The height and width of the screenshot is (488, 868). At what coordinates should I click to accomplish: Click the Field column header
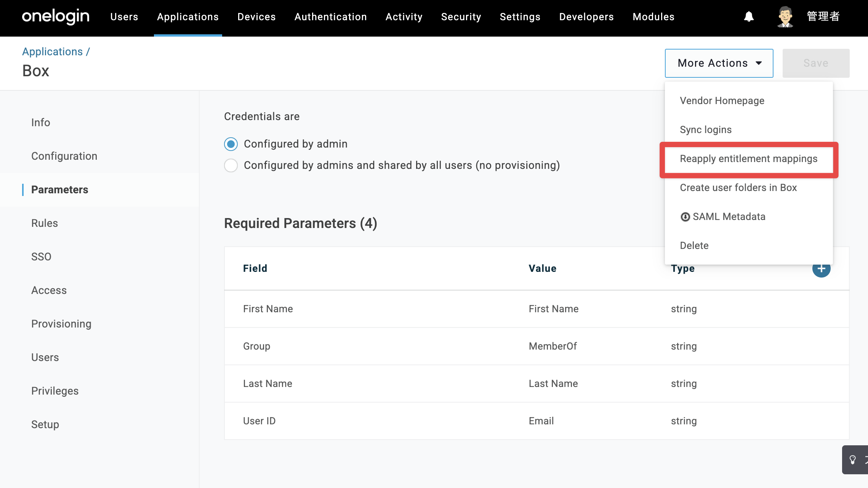[x=255, y=268]
